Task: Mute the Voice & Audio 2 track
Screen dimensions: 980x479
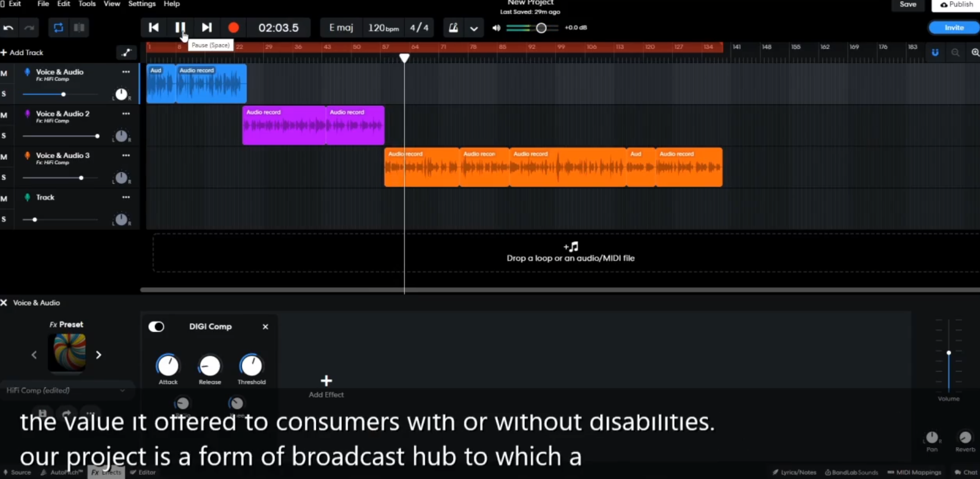Action: pos(4,115)
